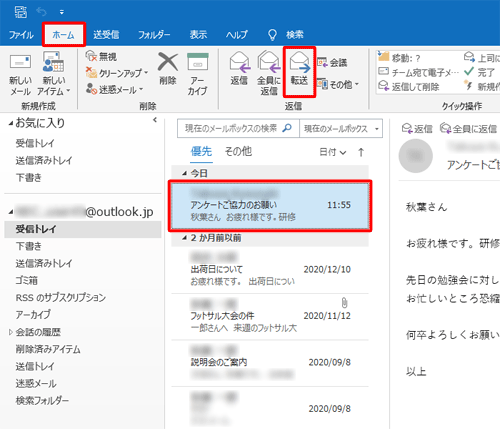Select the アンケートご協力のお願い message
The width and height of the screenshot is (500, 429).
[x=270, y=206]
